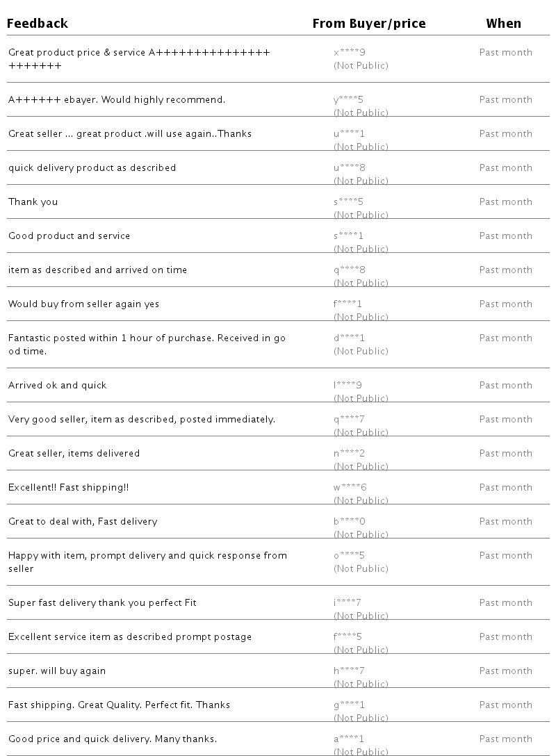
Task: Click 'Would buy from seller again yes' comment
Action: point(83,304)
